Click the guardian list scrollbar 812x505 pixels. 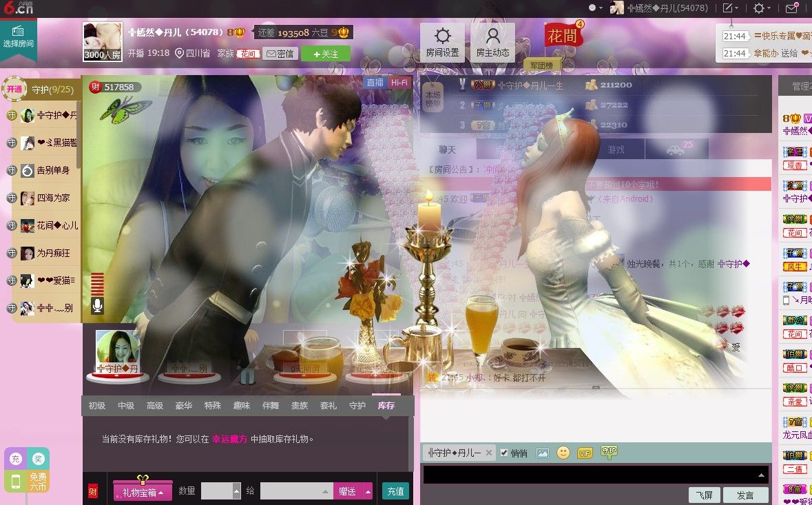coord(79,134)
